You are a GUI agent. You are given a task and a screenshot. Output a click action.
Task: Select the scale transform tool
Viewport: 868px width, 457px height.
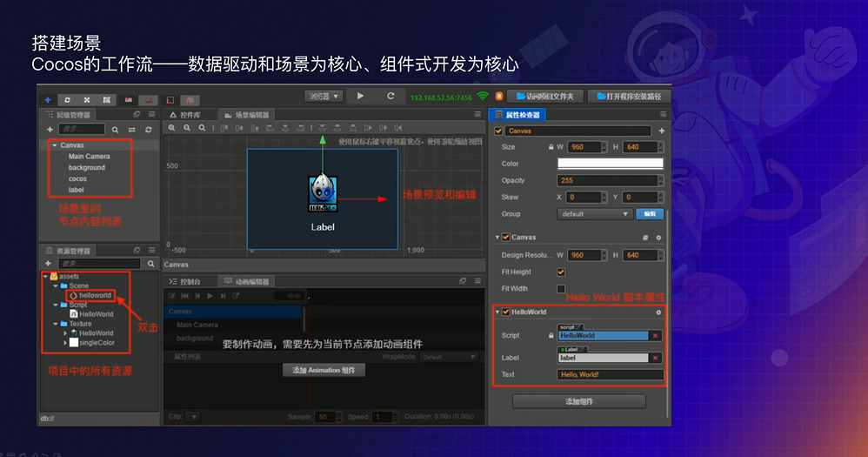click(x=87, y=100)
